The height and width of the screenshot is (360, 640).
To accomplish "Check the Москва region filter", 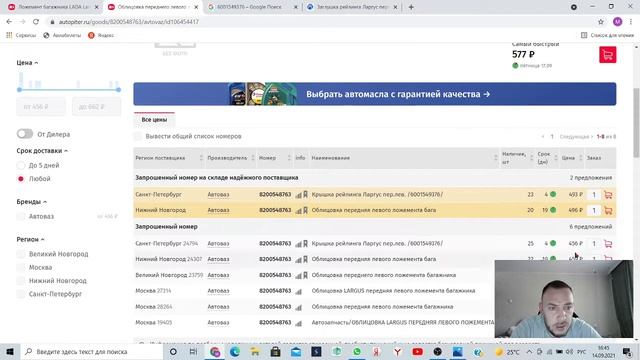I will (x=21, y=267).
